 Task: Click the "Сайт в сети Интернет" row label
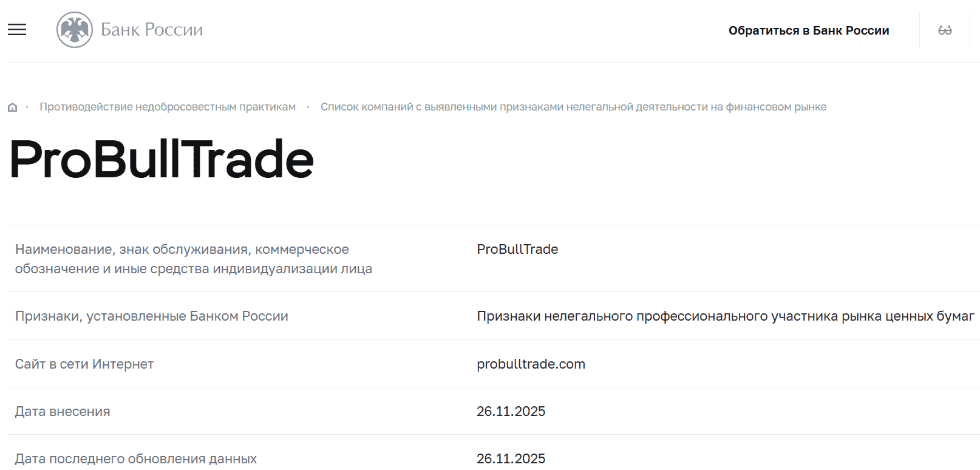[84, 364]
